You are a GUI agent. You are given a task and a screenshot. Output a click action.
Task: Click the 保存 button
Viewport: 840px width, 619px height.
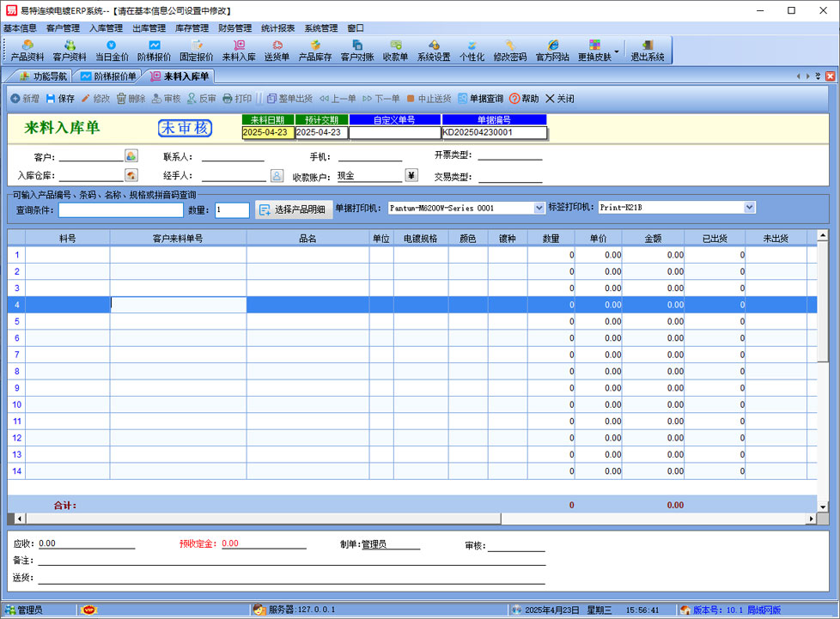pos(60,99)
